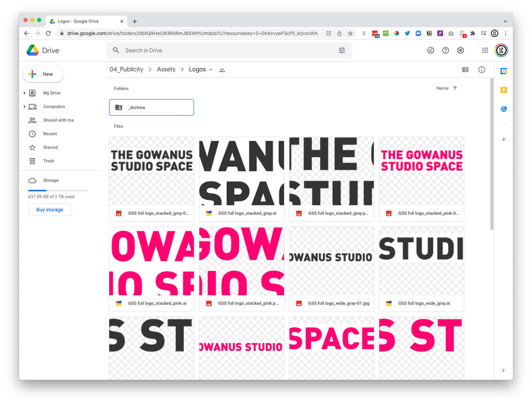
Task: Select GSS full logo_stacked_pink.ai file
Action: point(151,269)
